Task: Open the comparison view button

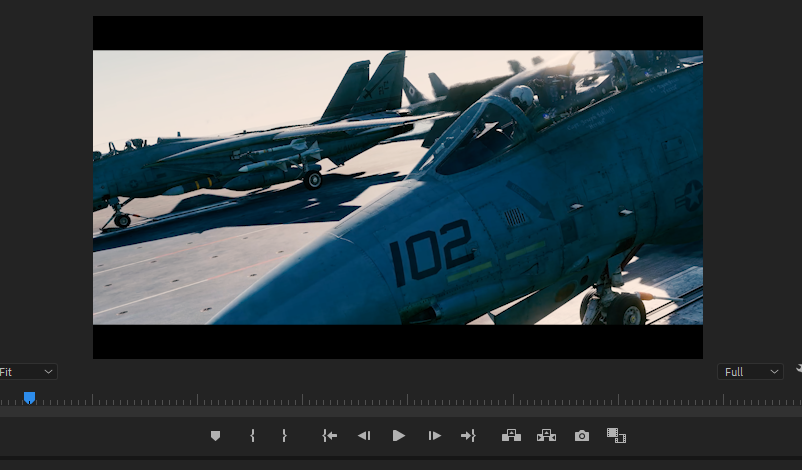Action: tap(616, 436)
